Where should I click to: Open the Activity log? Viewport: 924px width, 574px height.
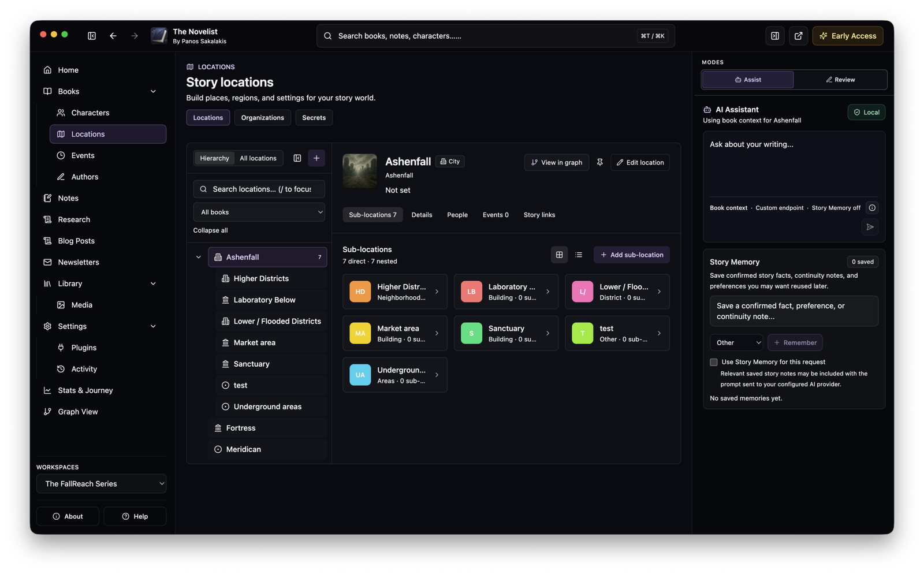click(108, 369)
